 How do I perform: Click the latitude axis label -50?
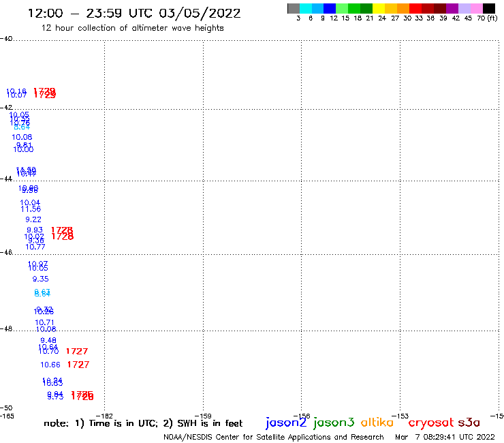click(x=6, y=408)
